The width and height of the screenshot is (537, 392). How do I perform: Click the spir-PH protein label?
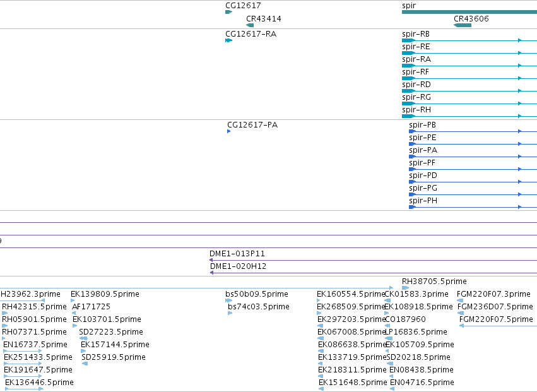tap(423, 201)
